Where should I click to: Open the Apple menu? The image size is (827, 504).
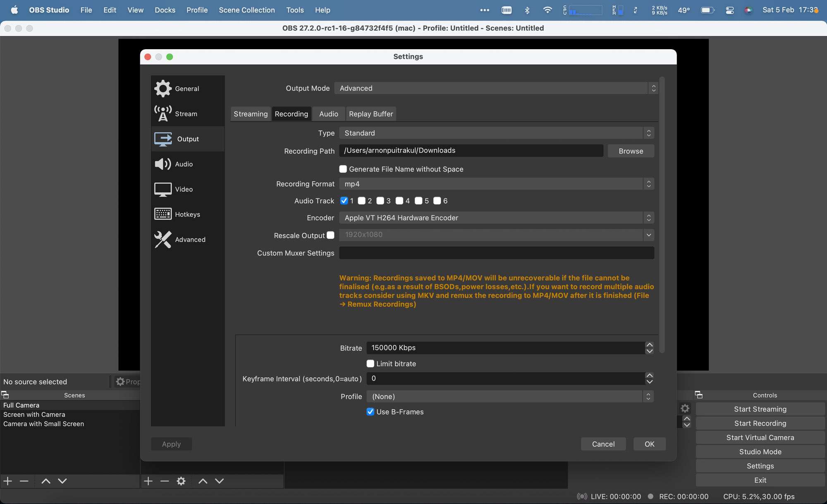[14, 10]
